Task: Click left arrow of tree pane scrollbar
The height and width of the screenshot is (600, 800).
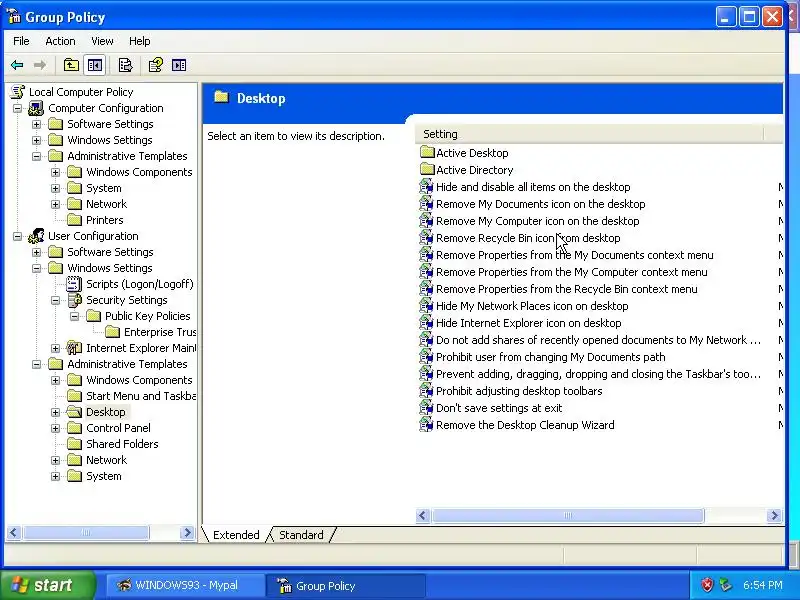Action: point(14,533)
